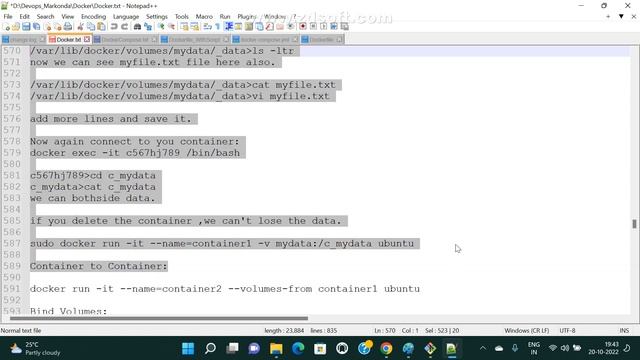Open the volume control in system tray
This screenshot has width=640, height=360.
[565, 348]
